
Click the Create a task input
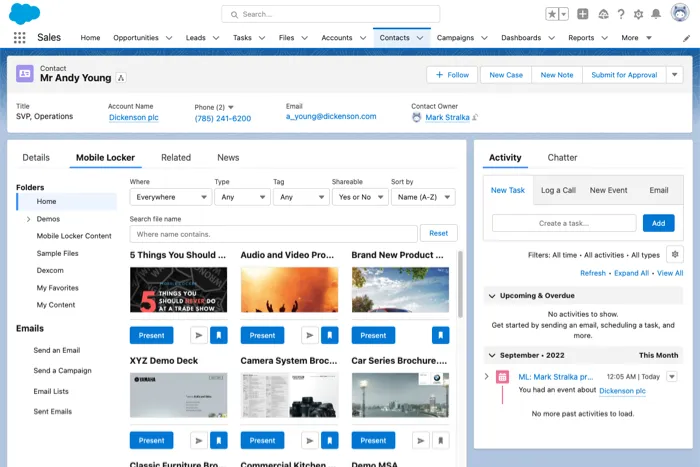(x=564, y=223)
